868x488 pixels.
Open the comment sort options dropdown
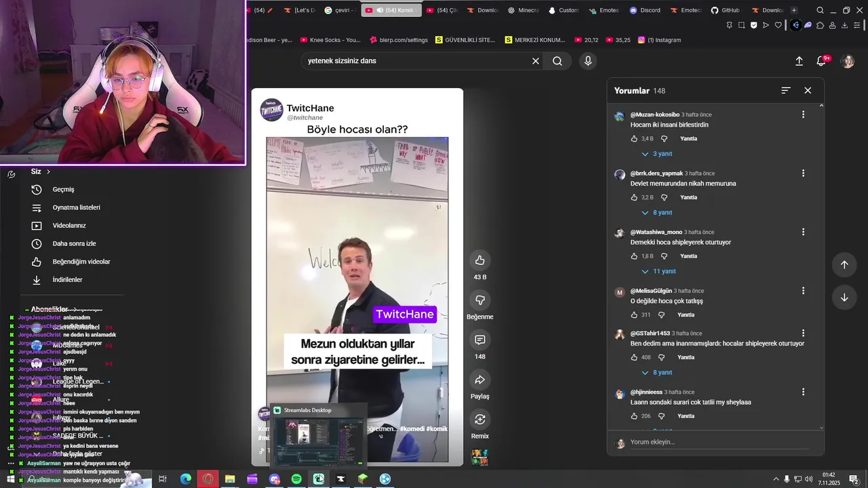point(786,90)
